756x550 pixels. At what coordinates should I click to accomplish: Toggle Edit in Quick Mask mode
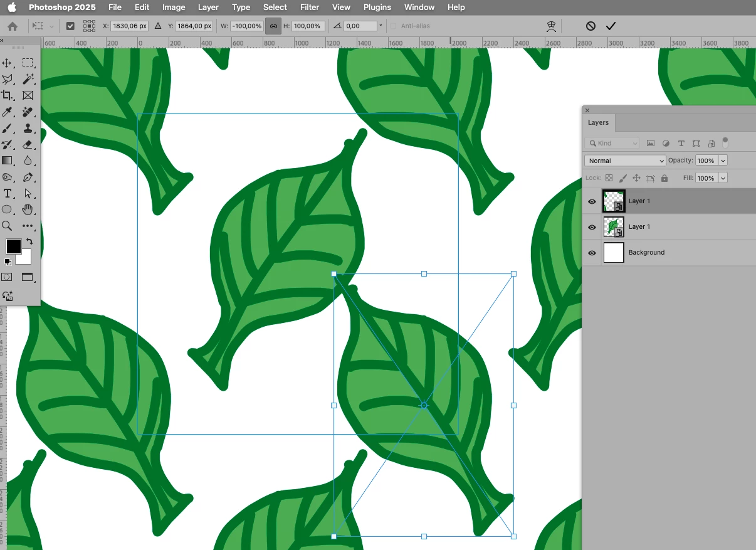tap(7, 277)
